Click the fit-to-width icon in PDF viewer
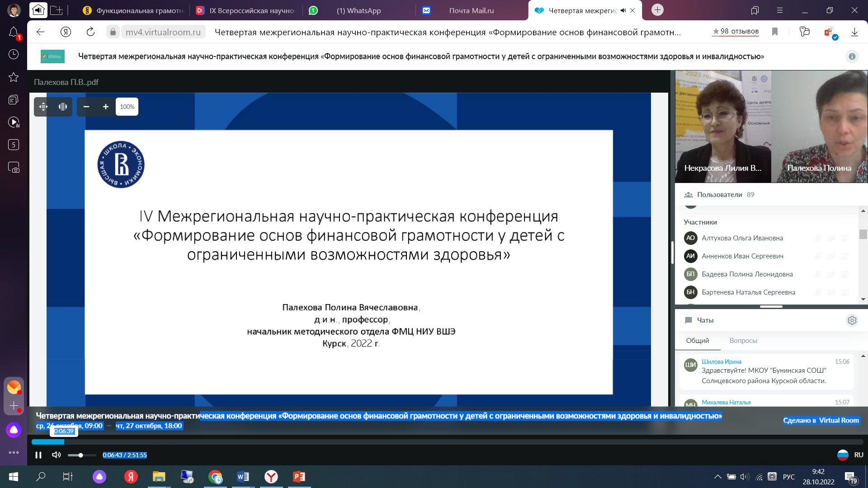 tap(63, 107)
